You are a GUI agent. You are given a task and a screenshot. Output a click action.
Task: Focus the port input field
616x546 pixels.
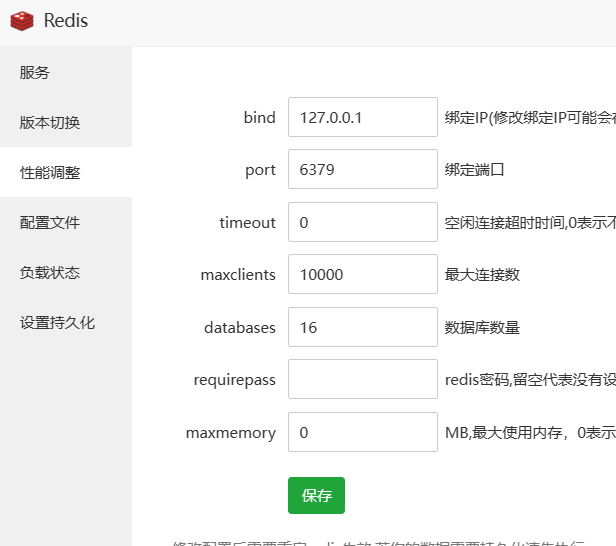tap(363, 169)
